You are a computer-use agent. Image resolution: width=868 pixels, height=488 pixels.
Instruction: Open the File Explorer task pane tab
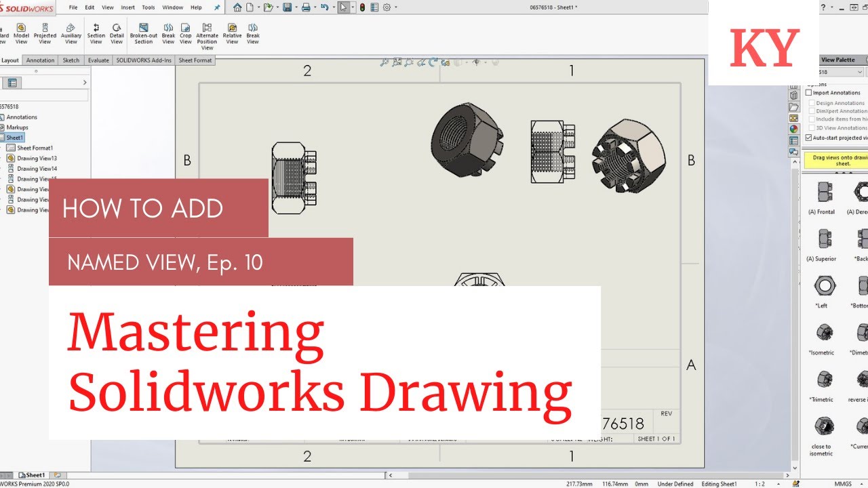pyautogui.click(x=793, y=107)
